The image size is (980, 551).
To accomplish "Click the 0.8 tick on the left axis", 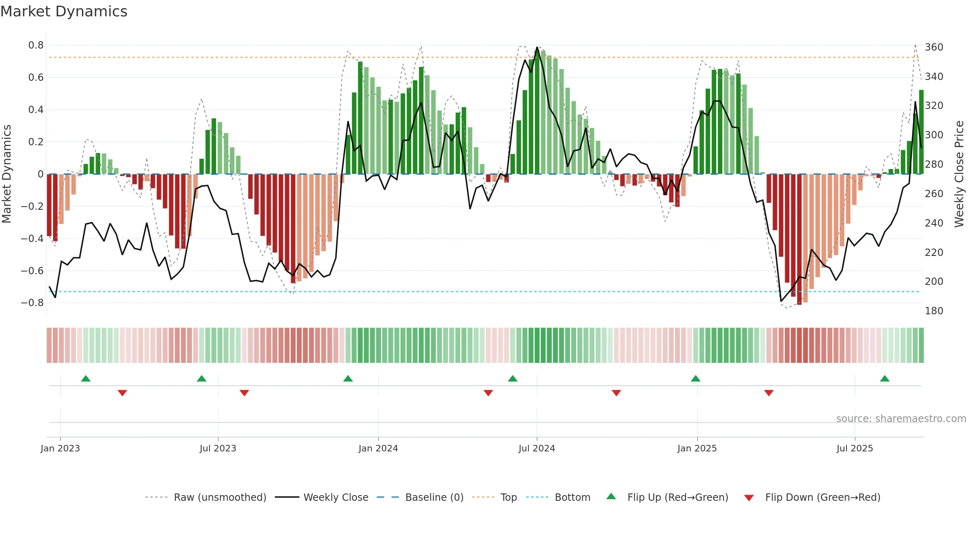I will 36,45.
